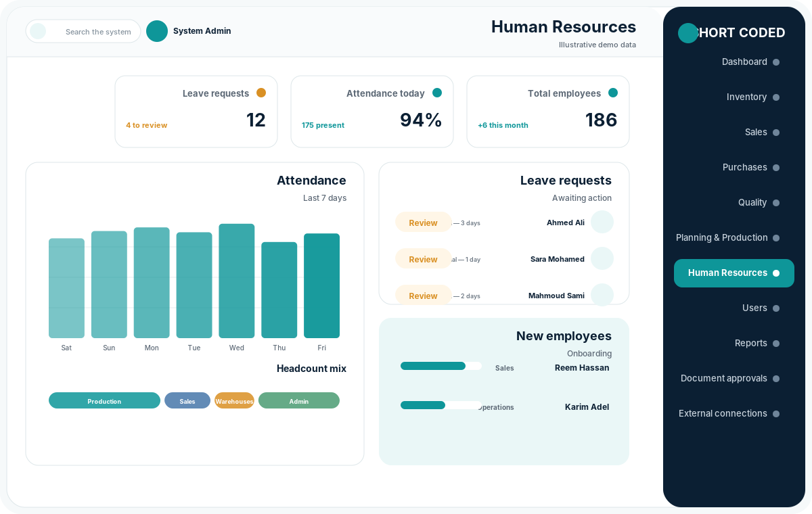Open External connections section

click(x=734, y=413)
